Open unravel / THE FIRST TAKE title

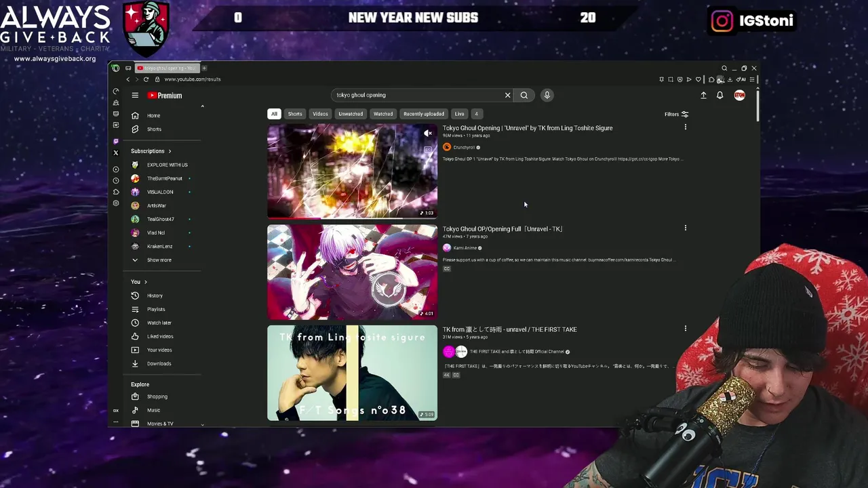click(510, 329)
